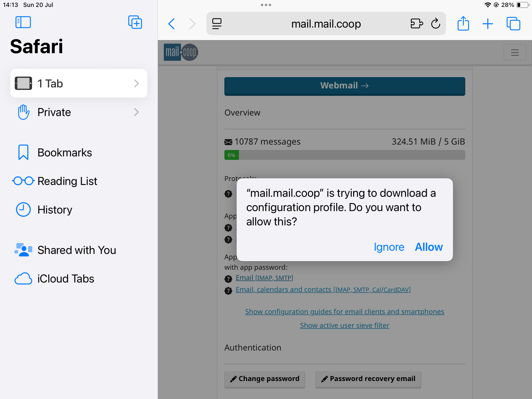The height and width of the screenshot is (399, 532).
Task: Open the 1 Tab group
Action: (79, 83)
